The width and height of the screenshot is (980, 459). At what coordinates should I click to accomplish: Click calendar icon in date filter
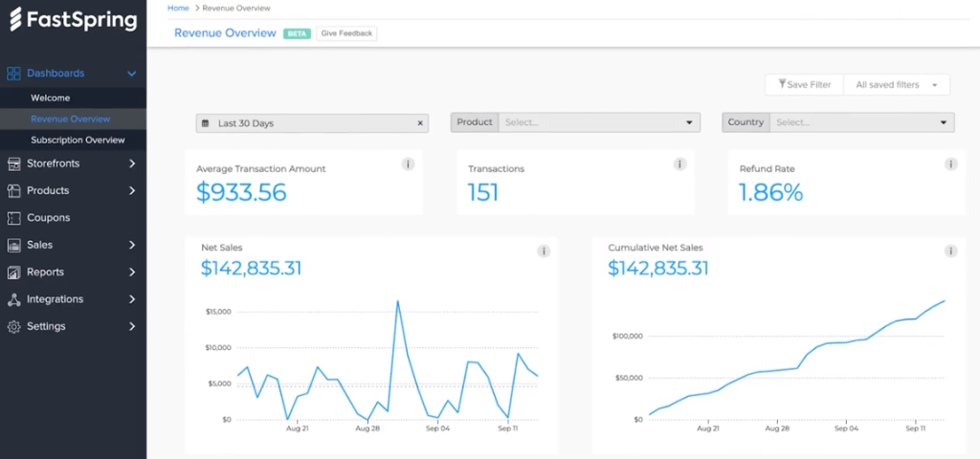coord(205,123)
